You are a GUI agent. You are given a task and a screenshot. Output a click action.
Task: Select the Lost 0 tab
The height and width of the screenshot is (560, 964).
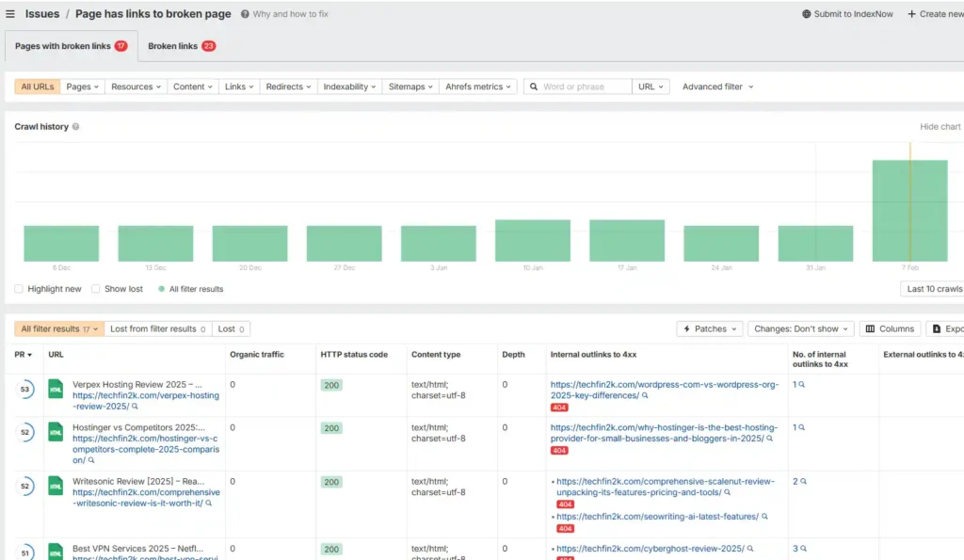click(x=232, y=328)
